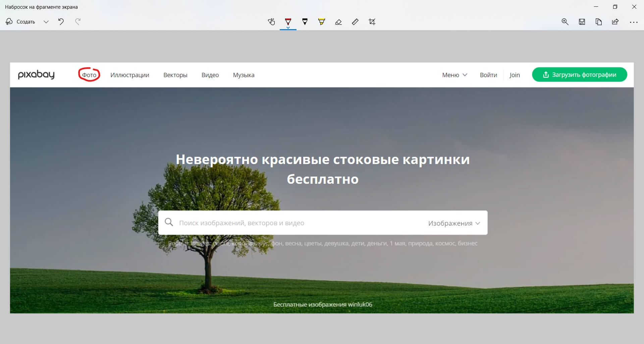The width and height of the screenshot is (644, 344).
Task: Select the highlighter tool
Action: [322, 22]
